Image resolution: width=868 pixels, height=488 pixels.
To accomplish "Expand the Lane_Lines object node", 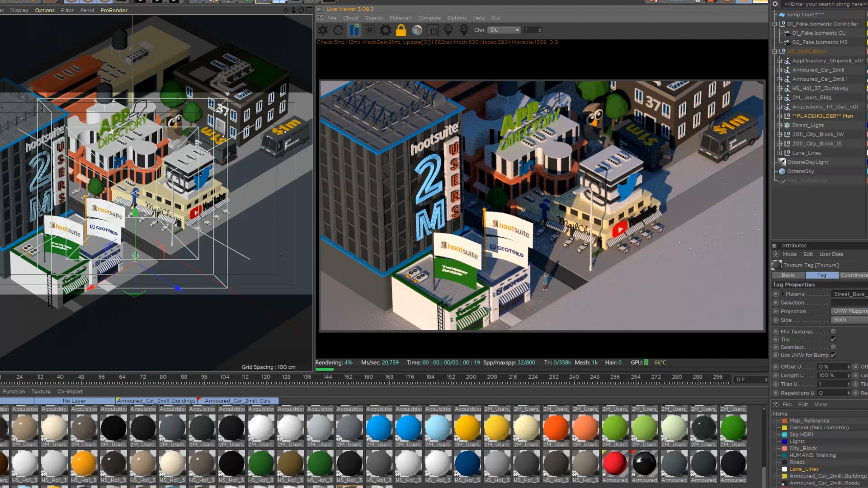I will [779, 153].
